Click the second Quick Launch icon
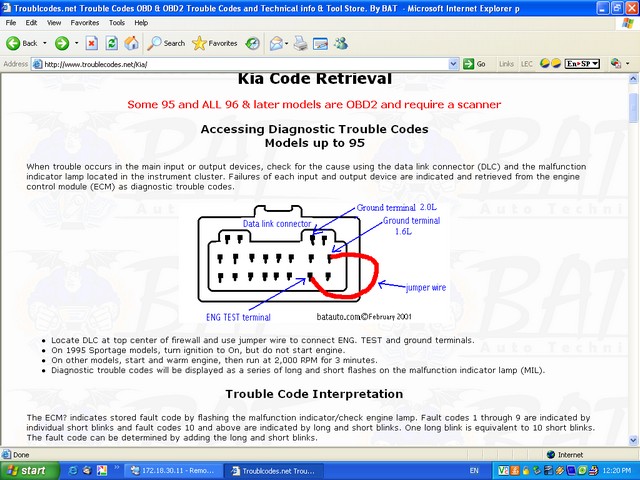640x480 pixels. pyautogui.click(x=87, y=471)
